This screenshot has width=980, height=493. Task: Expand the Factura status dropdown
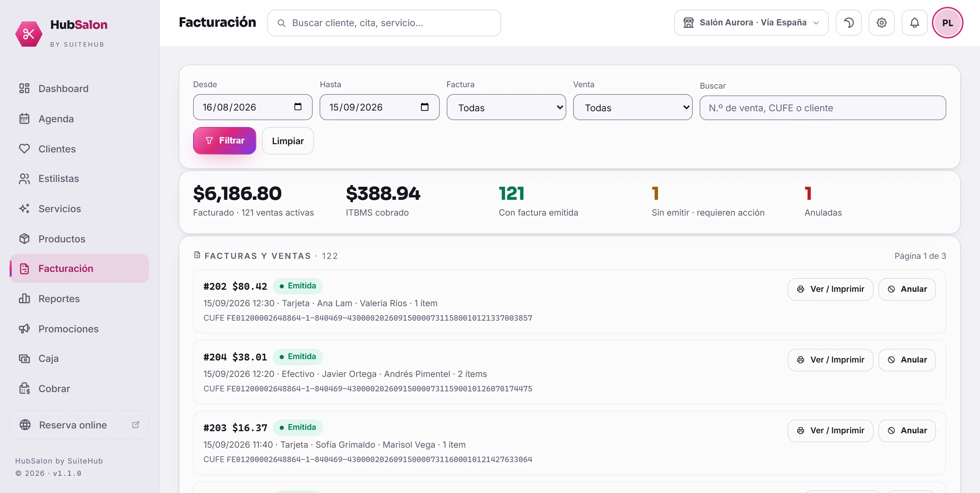click(x=506, y=107)
